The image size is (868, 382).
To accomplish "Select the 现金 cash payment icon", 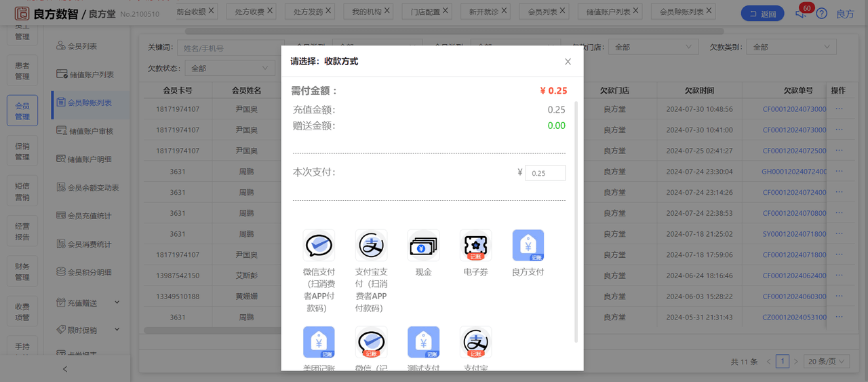I will 423,245.
